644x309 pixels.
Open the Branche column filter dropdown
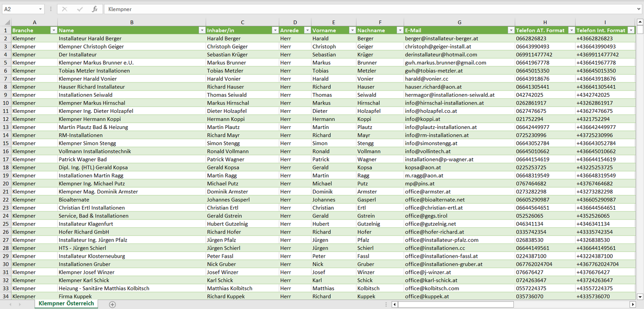[53, 30]
